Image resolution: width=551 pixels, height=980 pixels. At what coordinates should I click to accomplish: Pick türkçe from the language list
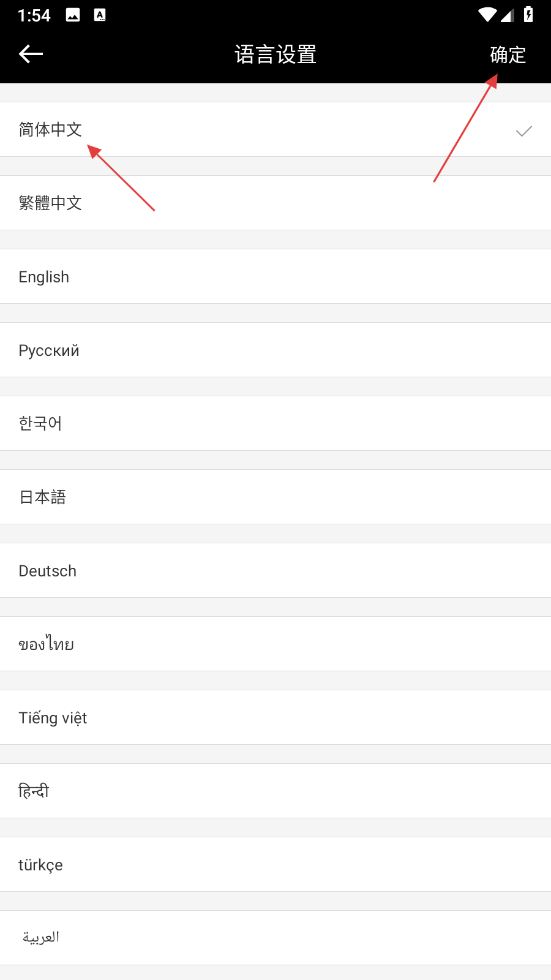[40, 865]
